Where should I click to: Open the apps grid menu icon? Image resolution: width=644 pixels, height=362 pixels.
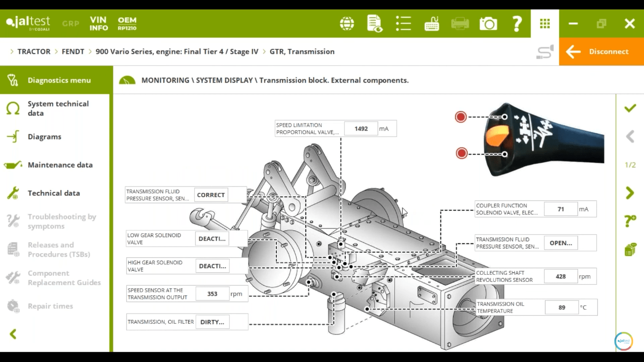click(545, 24)
